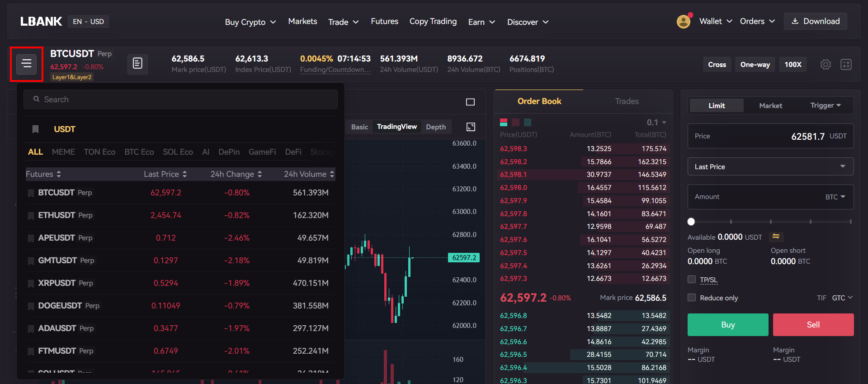This screenshot has width=868, height=384.
Task: Open the Markets page
Action: coord(302,21)
